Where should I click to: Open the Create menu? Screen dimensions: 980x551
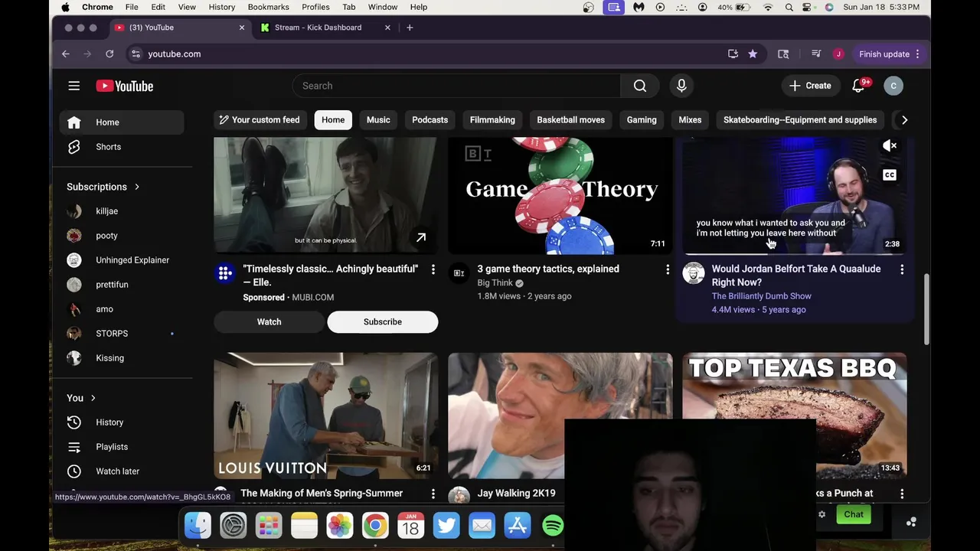[810, 86]
